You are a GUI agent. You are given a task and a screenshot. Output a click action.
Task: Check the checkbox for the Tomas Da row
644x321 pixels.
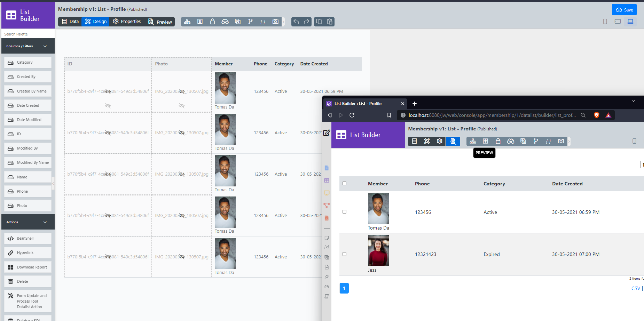pyautogui.click(x=345, y=212)
